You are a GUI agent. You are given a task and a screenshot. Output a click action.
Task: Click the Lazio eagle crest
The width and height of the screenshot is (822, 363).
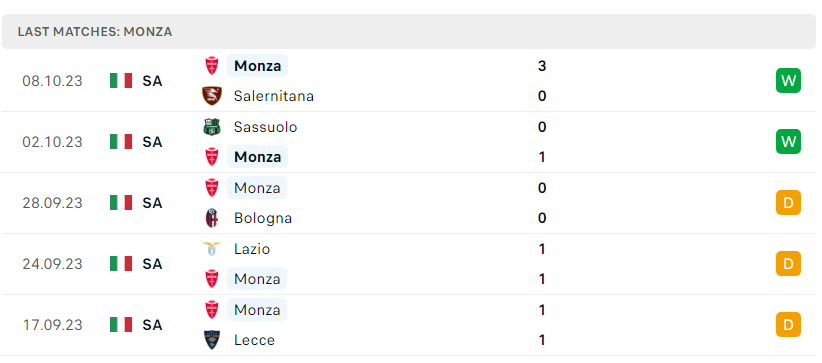tap(212, 249)
